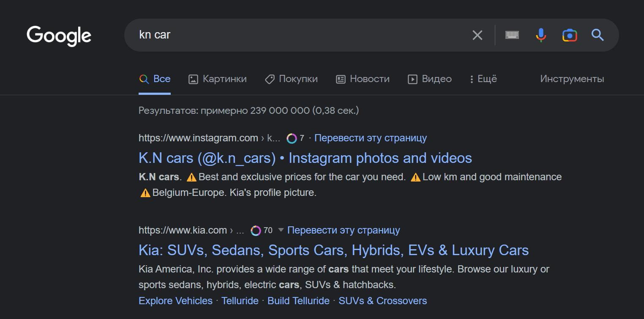This screenshot has width=644, height=319.
Task: Open Google Lens camera search icon
Action: point(570,35)
